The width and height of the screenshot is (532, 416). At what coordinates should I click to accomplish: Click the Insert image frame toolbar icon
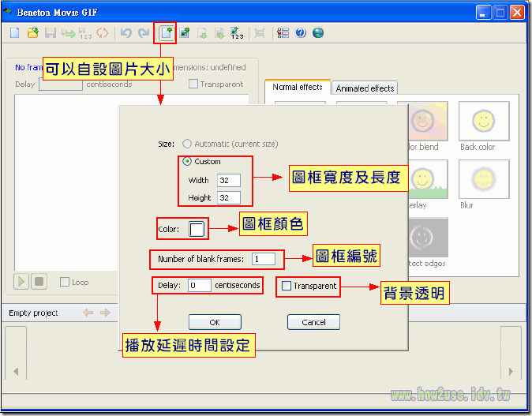(x=184, y=33)
